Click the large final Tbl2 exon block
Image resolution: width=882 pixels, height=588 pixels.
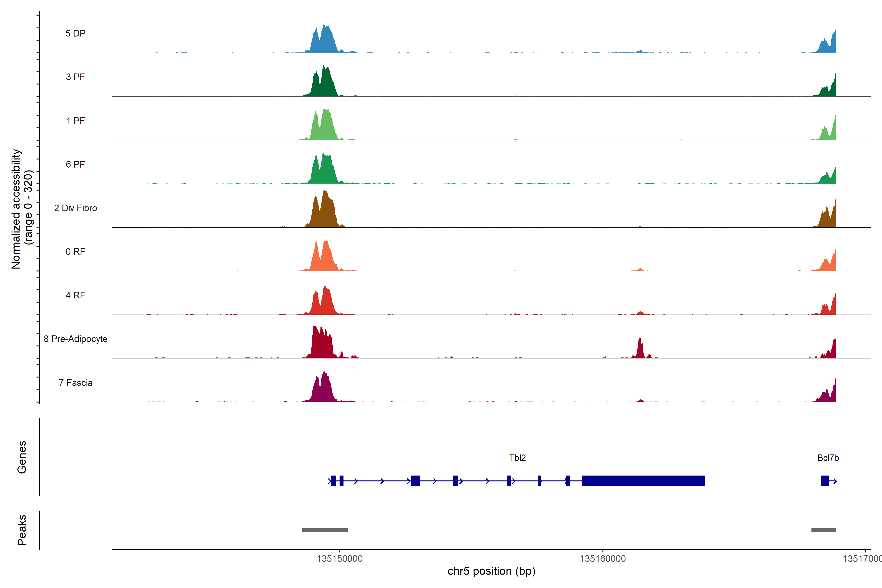click(643, 481)
